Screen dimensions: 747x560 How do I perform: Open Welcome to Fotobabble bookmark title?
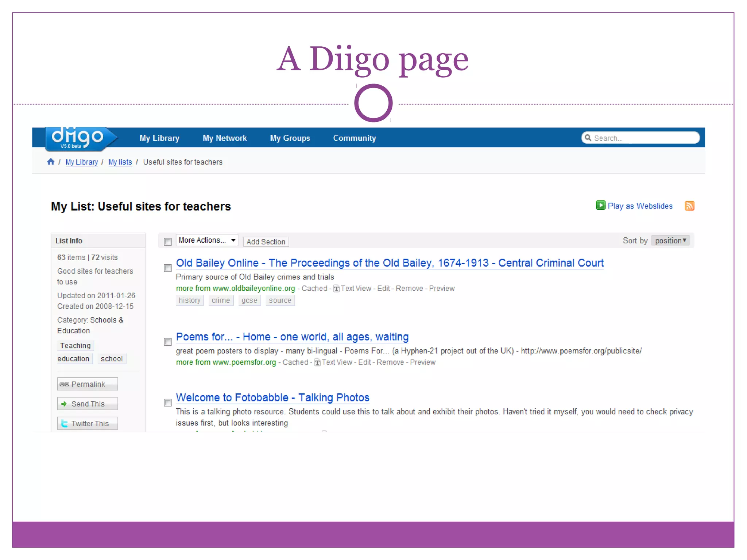pyautogui.click(x=272, y=397)
